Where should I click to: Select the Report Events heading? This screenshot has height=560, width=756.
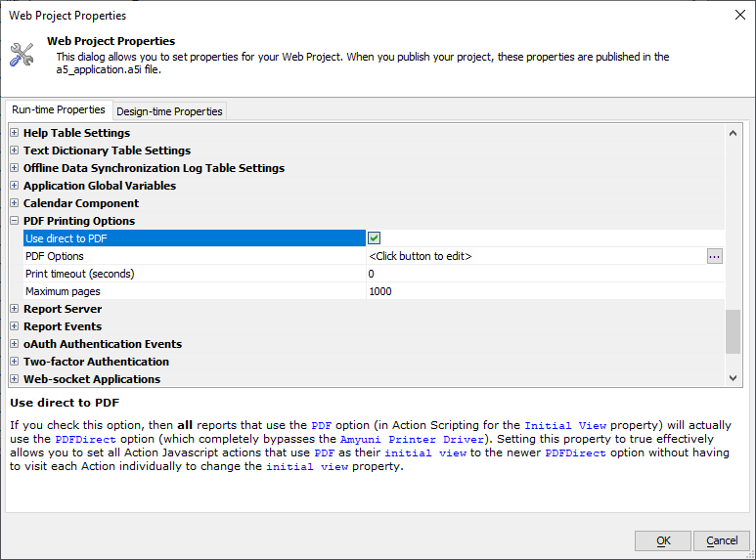click(63, 326)
